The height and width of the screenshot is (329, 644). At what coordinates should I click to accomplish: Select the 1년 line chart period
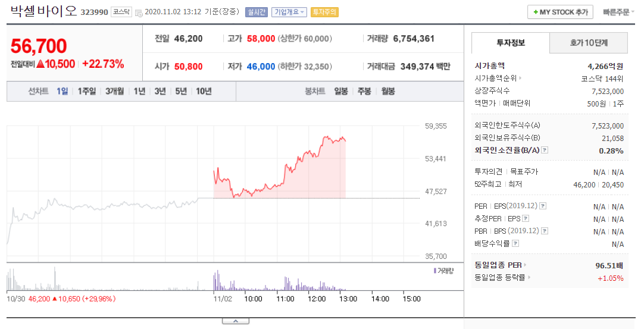(x=140, y=91)
